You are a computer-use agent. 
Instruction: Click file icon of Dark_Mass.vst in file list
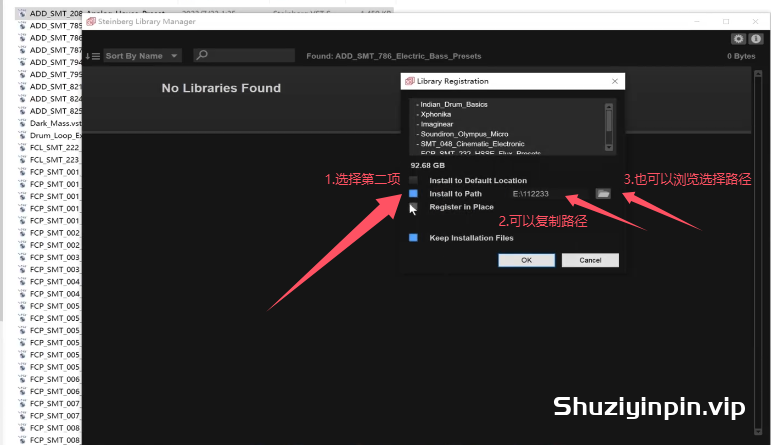click(x=22, y=123)
